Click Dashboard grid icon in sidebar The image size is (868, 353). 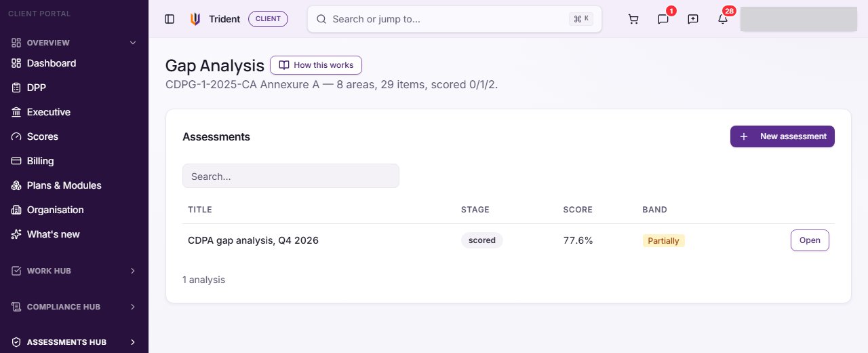tap(16, 63)
